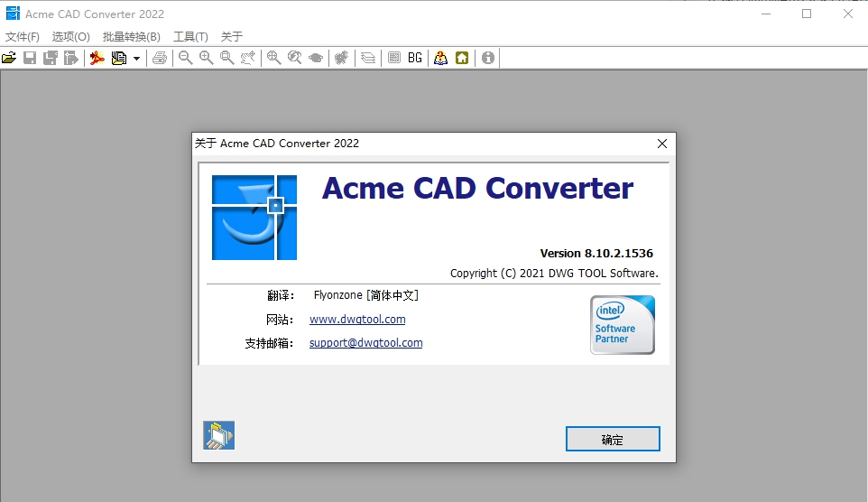Click the zoom previous magnifier icon
The image size is (868, 502).
(x=294, y=58)
